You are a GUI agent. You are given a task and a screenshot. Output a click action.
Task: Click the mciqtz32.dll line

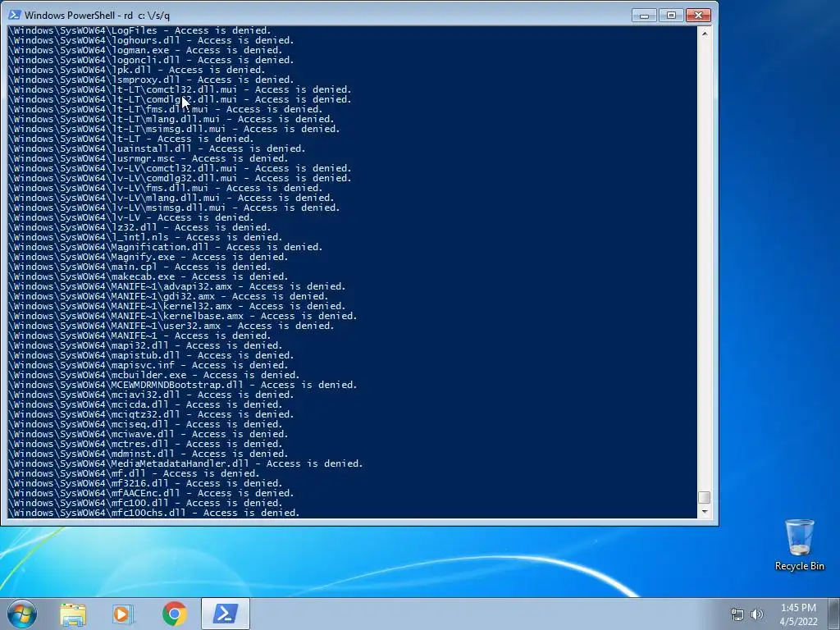(x=151, y=414)
